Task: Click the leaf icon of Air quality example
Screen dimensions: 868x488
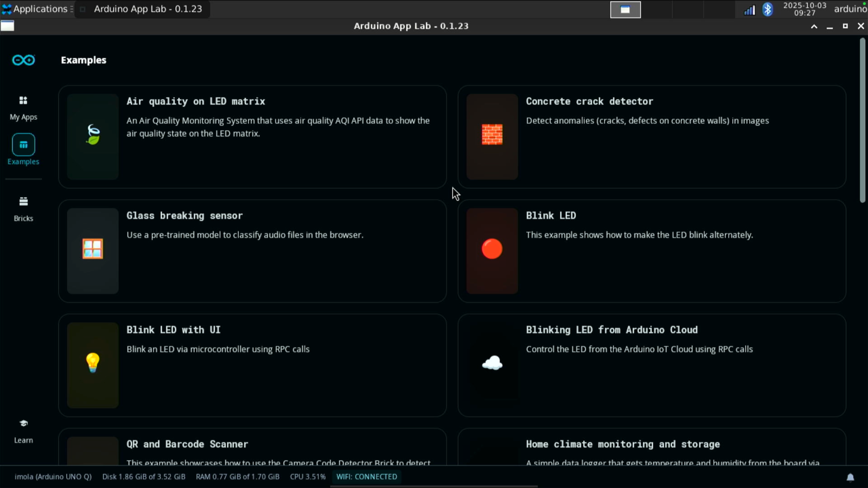Action: pos(93,134)
